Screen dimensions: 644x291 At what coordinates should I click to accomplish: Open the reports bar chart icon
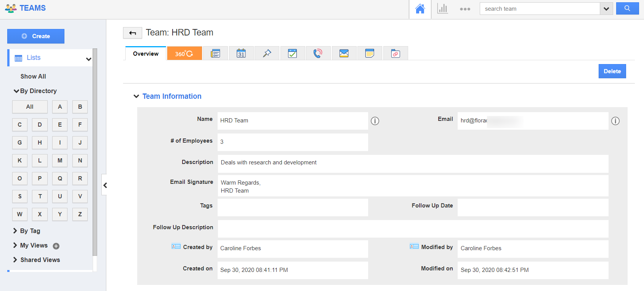pos(442,9)
